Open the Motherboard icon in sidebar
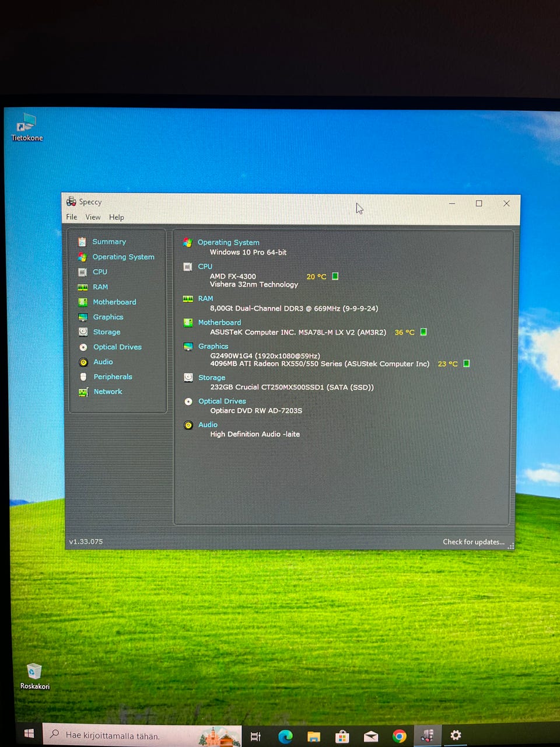This screenshot has width=560, height=747. click(83, 302)
